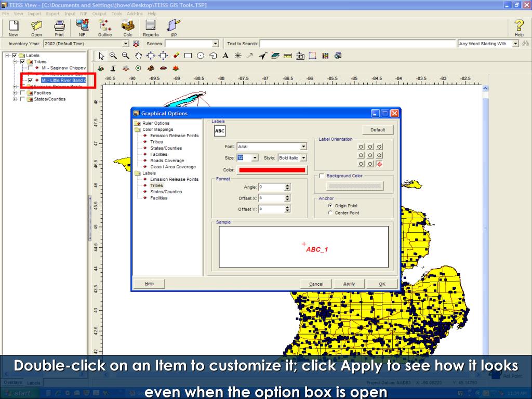The height and width of the screenshot is (399, 532).
Task: Open Reports from the toolbar
Action: [x=151, y=28]
